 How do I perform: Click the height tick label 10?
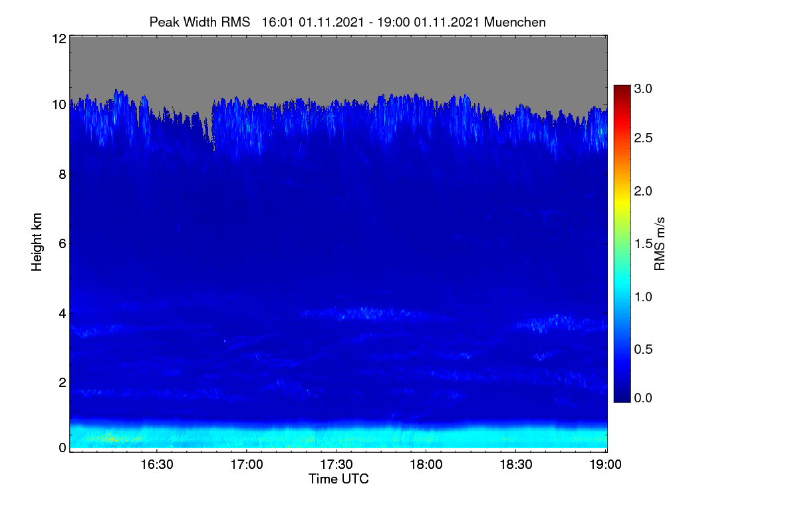[x=59, y=104]
